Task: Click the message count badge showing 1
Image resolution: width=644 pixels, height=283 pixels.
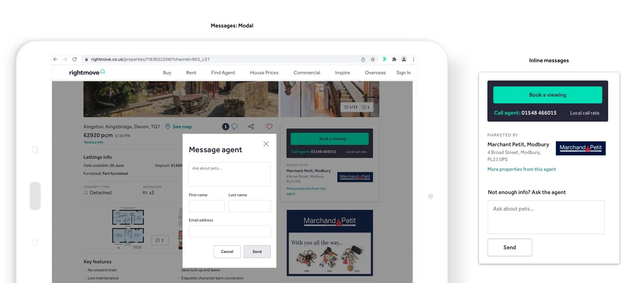Action: click(x=225, y=127)
